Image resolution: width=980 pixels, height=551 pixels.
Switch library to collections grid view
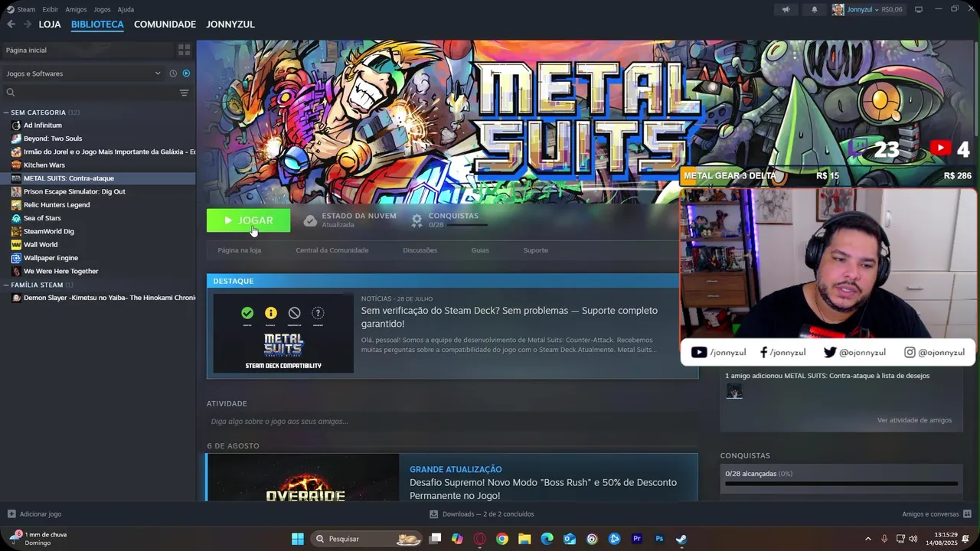click(x=184, y=50)
